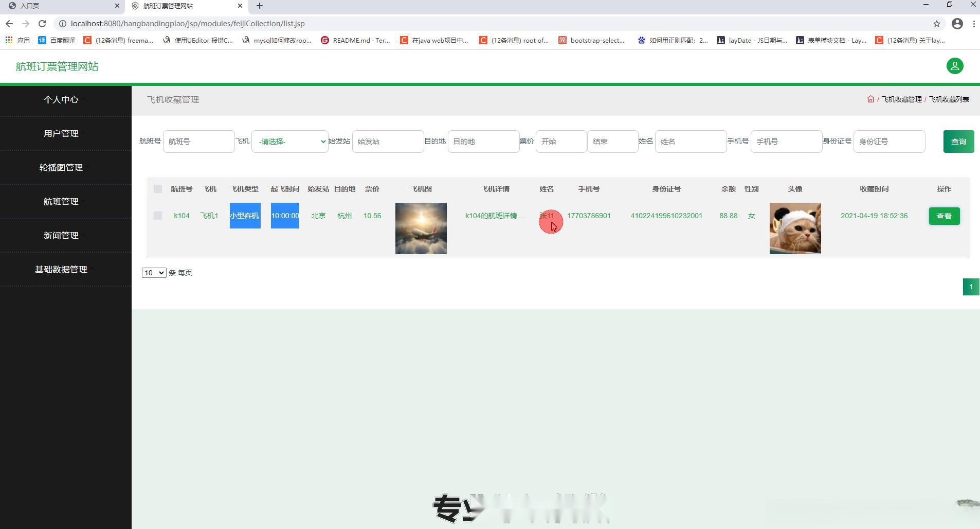Open the 百度翻译 bookmark
Viewport: 980px width, 529px height.
[57, 40]
